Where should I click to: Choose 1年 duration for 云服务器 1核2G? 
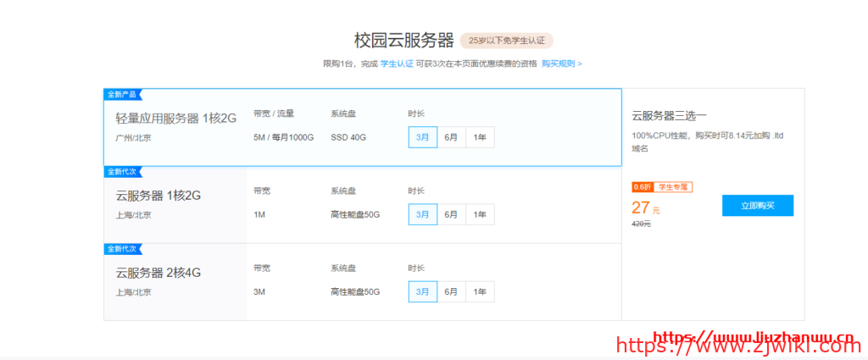(480, 215)
